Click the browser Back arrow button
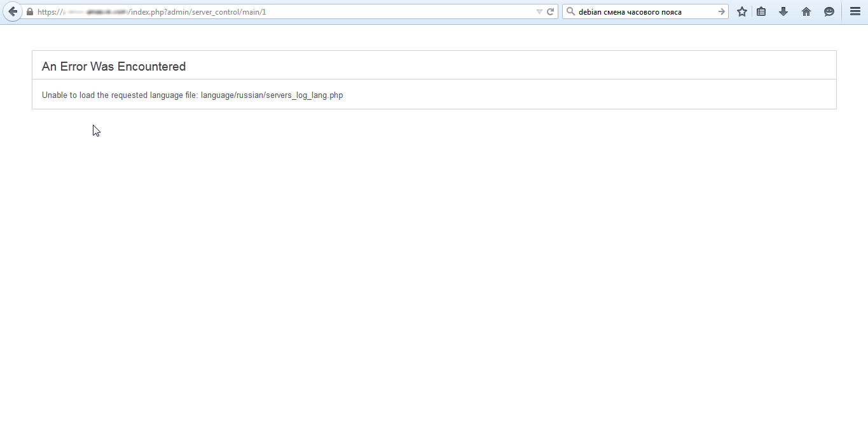 pos(13,11)
